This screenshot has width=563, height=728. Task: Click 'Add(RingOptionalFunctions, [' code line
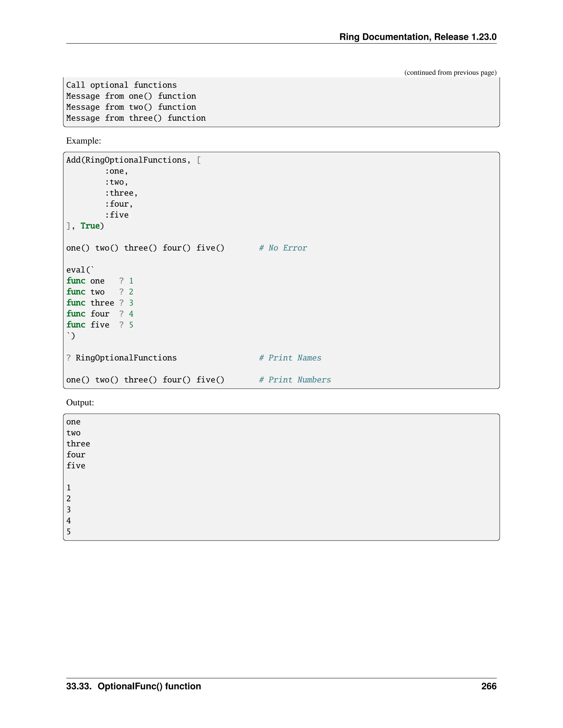(x=133, y=160)
